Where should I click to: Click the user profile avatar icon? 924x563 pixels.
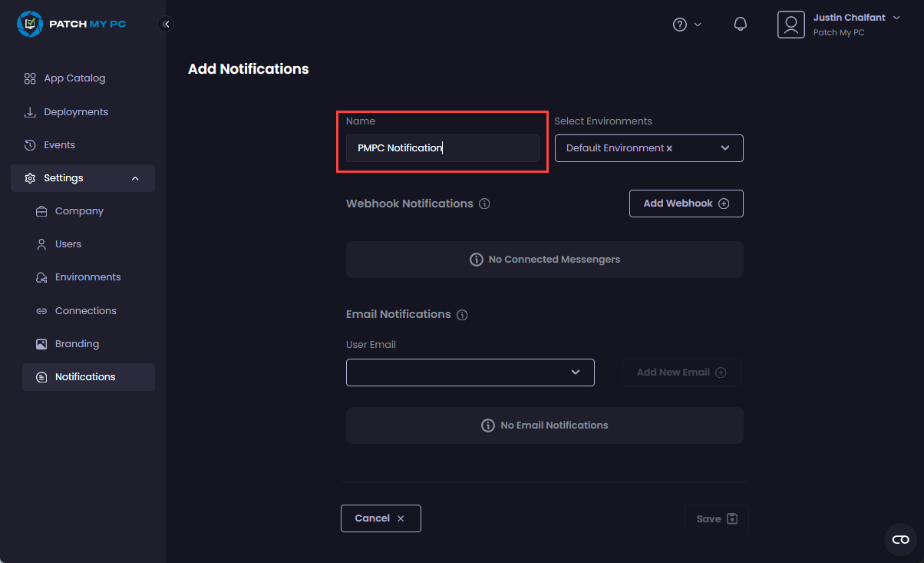(790, 25)
